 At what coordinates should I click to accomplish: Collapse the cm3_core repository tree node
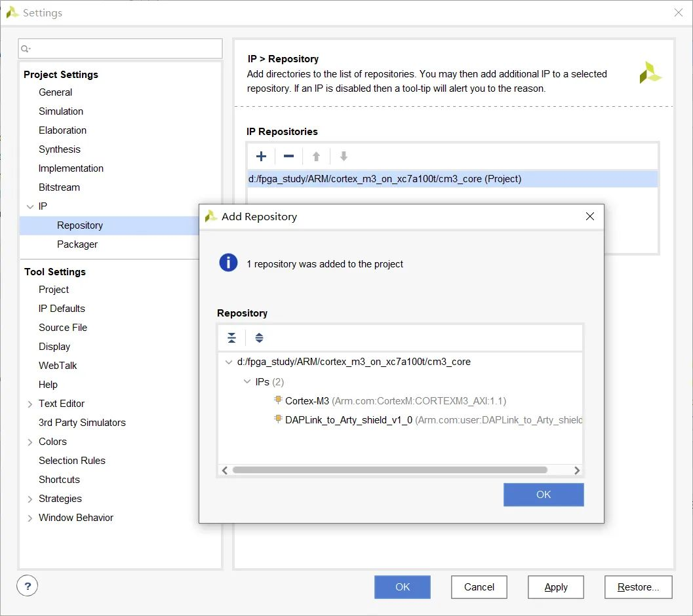(x=229, y=362)
